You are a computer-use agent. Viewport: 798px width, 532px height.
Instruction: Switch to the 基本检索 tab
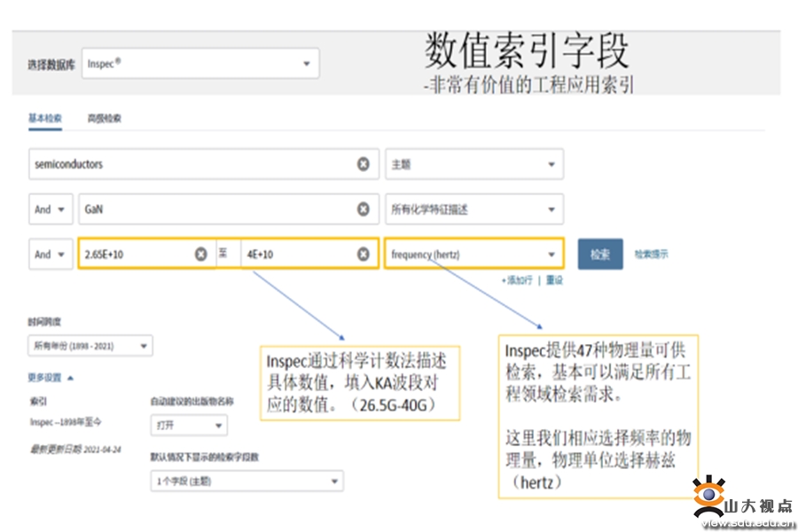point(45,118)
